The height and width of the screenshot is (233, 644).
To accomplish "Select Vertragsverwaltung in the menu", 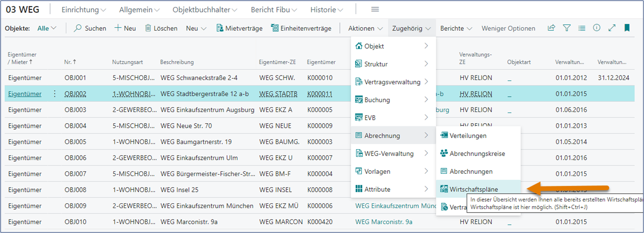I will click(x=393, y=82).
